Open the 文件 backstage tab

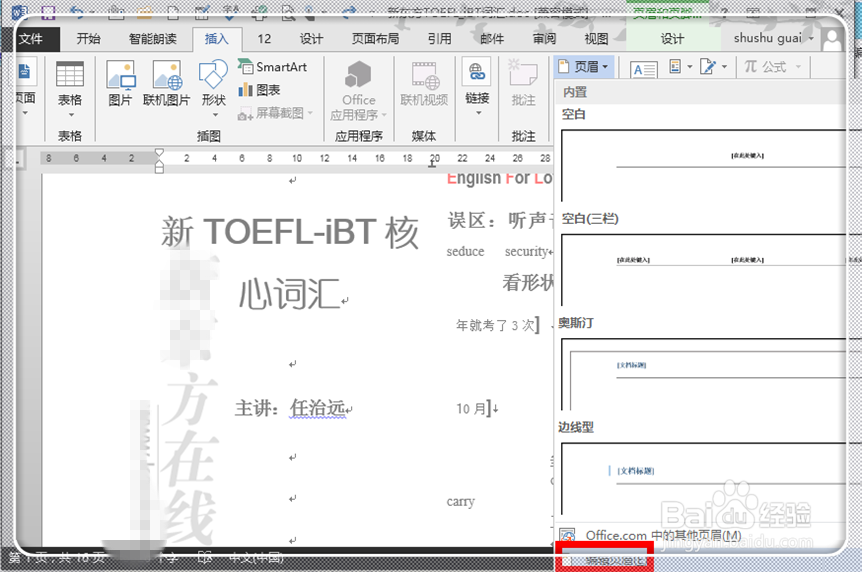pyautogui.click(x=31, y=38)
